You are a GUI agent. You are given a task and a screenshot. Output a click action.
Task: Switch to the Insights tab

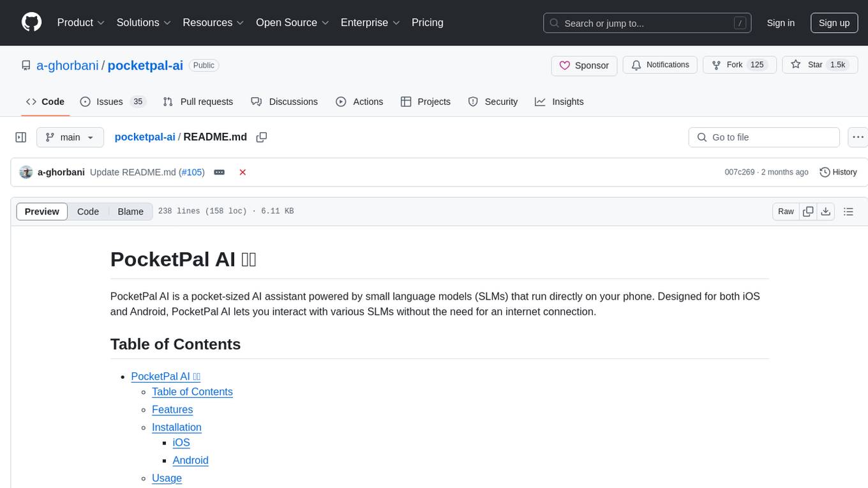pyautogui.click(x=559, y=102)
